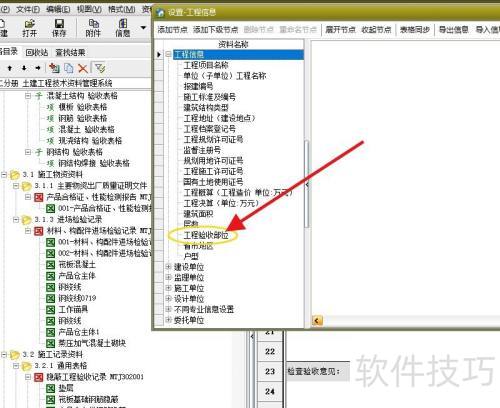Expand the 监理单位 node
Viewport: 500px width, 408px height.
coord(169,277)
